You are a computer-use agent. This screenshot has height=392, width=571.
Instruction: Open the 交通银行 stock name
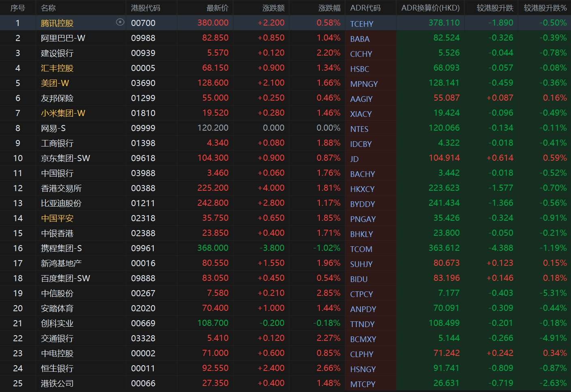(x=57, y=338)
